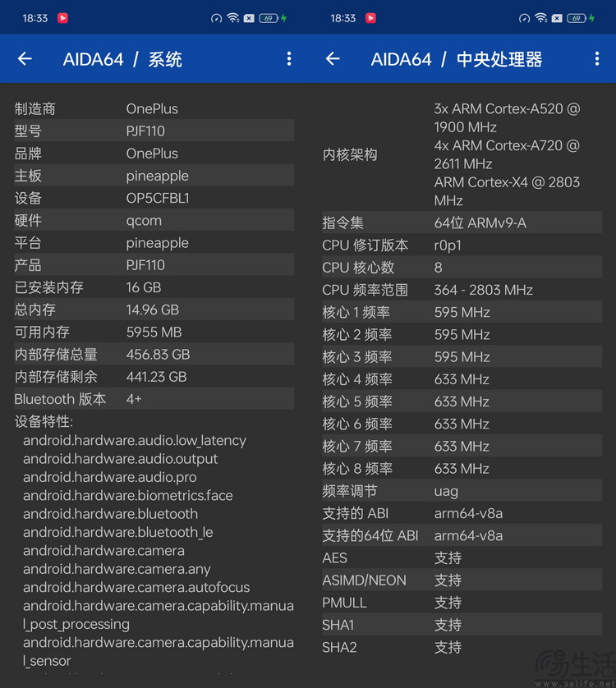This screenshot has width=616, height=688.
Task: Select the 平台 pineapple row
Action: pos(154,243)
